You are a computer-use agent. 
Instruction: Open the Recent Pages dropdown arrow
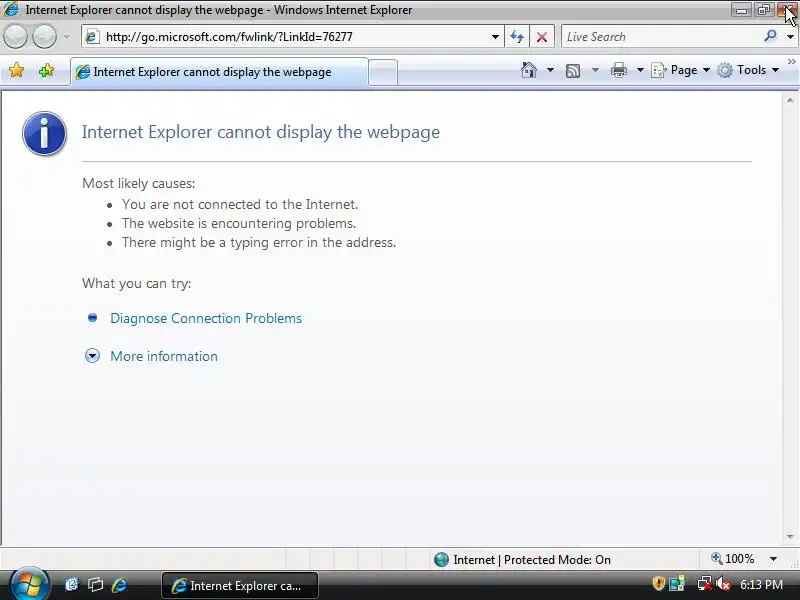click(67, 37)
